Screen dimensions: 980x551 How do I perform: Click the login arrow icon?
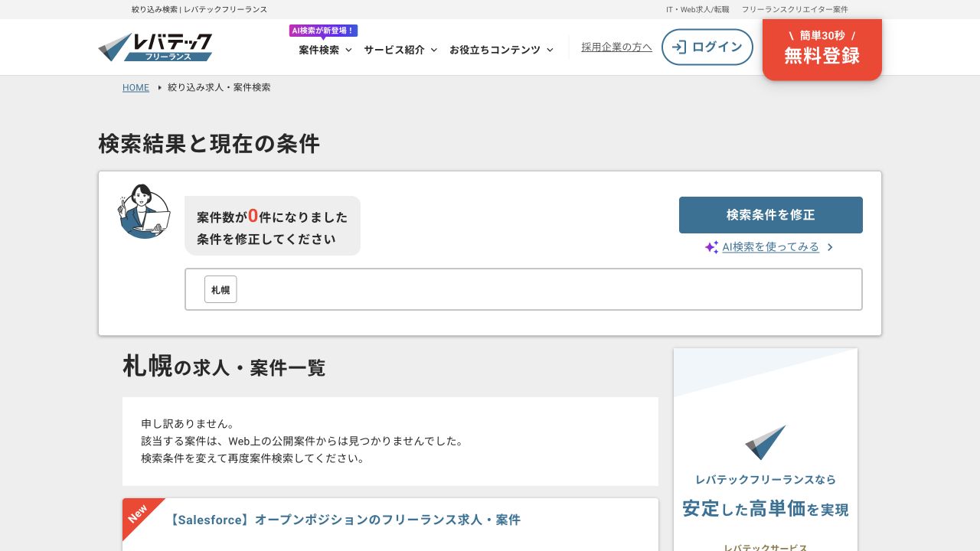[x=679, y=47]
